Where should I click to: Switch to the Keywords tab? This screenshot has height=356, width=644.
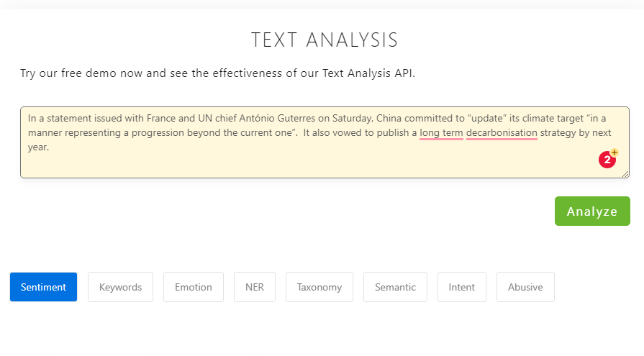tap(120, 287)
